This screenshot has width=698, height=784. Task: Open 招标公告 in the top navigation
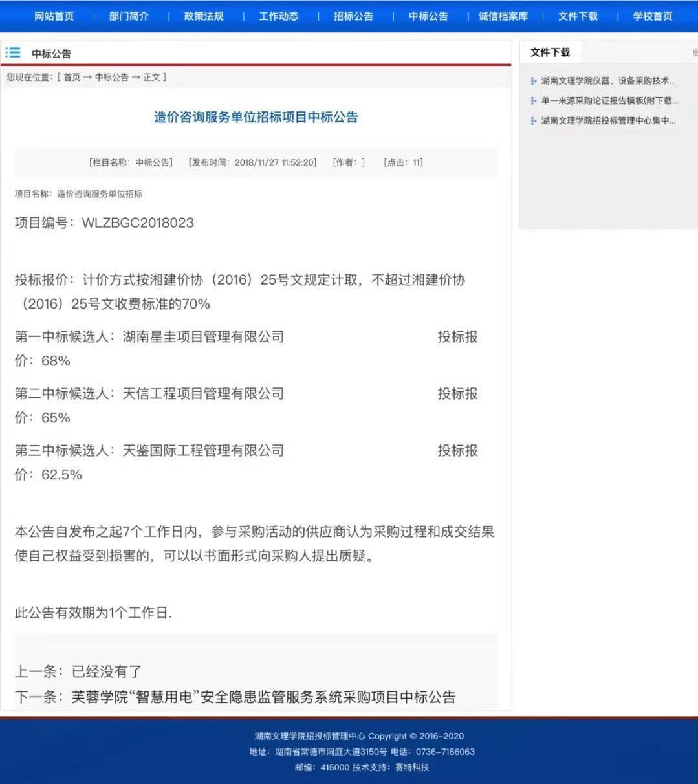click(353, 16)
